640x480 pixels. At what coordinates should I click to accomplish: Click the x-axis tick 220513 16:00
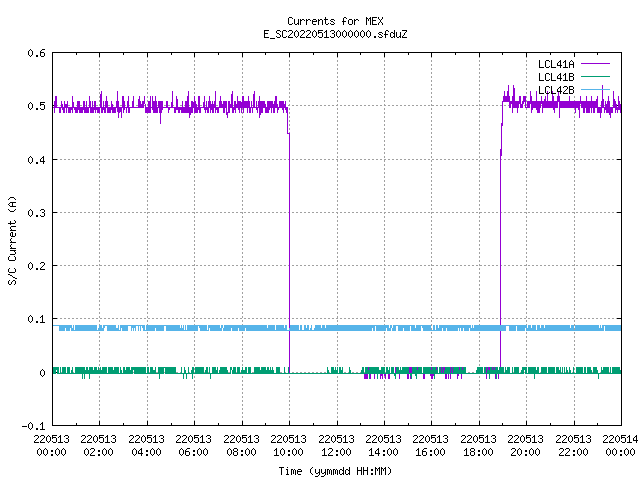point(430,445)
